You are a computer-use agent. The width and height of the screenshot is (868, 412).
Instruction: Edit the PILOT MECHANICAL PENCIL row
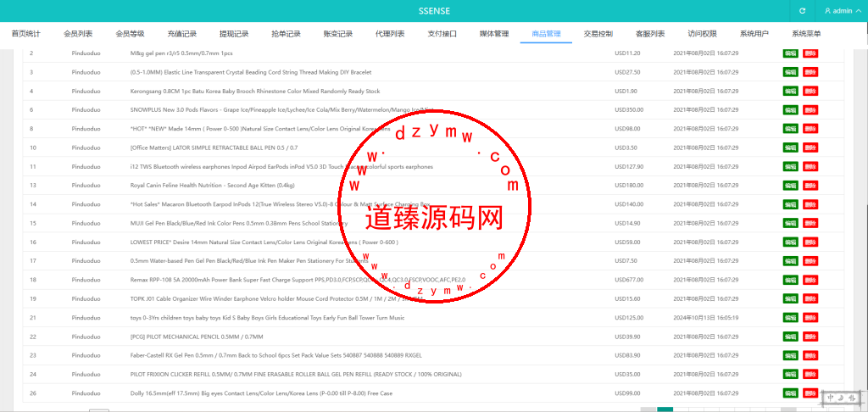click(791, 337)
